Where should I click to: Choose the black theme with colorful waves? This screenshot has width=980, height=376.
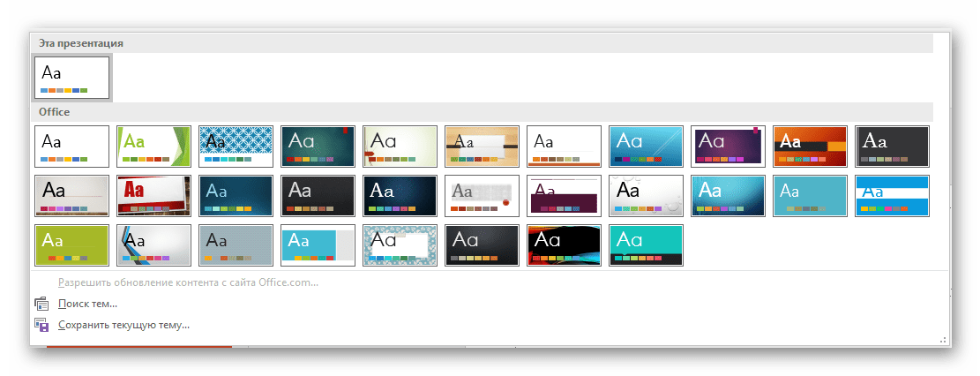(564, 245)
